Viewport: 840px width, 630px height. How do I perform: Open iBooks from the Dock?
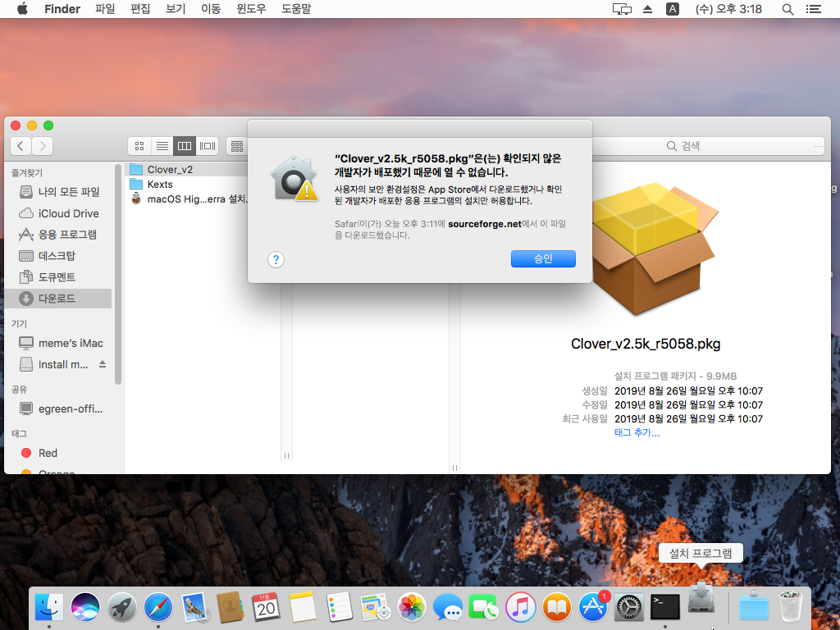point(557,608)
